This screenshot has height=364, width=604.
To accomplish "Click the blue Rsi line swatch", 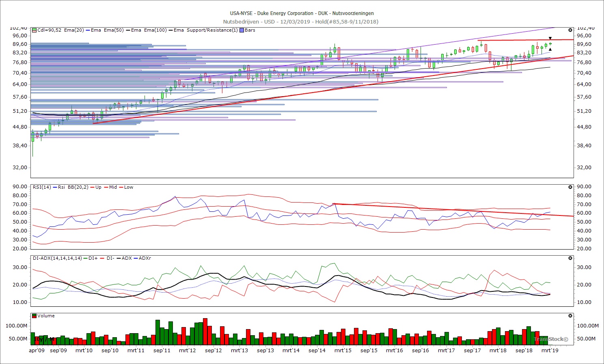I will pos(55,187).
